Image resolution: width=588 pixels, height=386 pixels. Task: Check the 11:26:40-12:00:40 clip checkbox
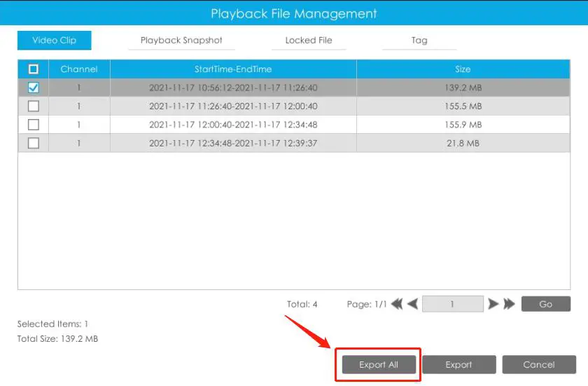(34, 106)
